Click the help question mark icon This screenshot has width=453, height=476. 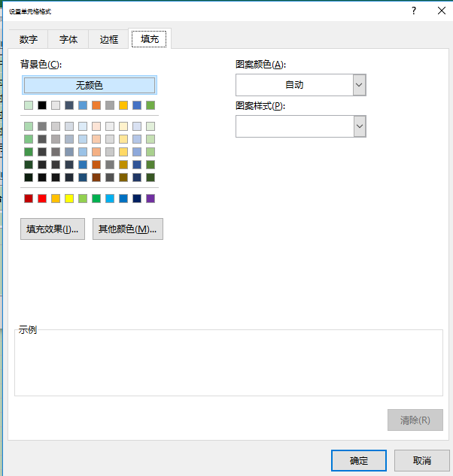coord(414,11)
